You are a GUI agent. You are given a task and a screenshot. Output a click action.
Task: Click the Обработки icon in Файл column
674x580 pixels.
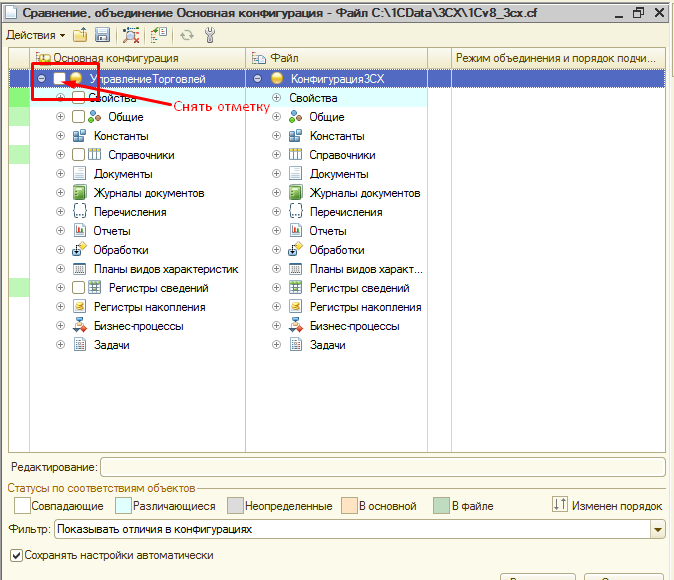click(x=295, y=249)
